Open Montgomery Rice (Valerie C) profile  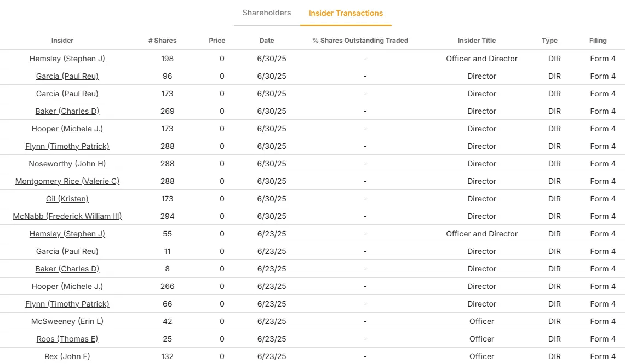[x=67, y=181]
